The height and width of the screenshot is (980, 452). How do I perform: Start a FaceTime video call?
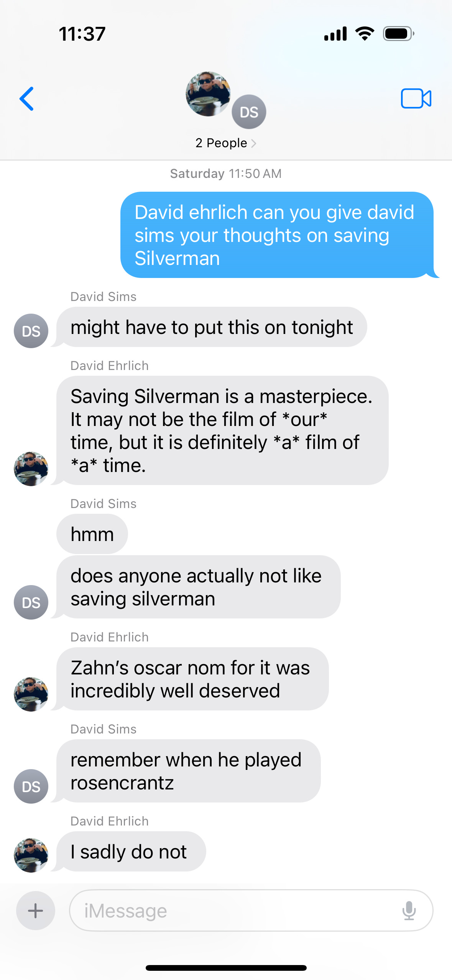tap(416, 99)
